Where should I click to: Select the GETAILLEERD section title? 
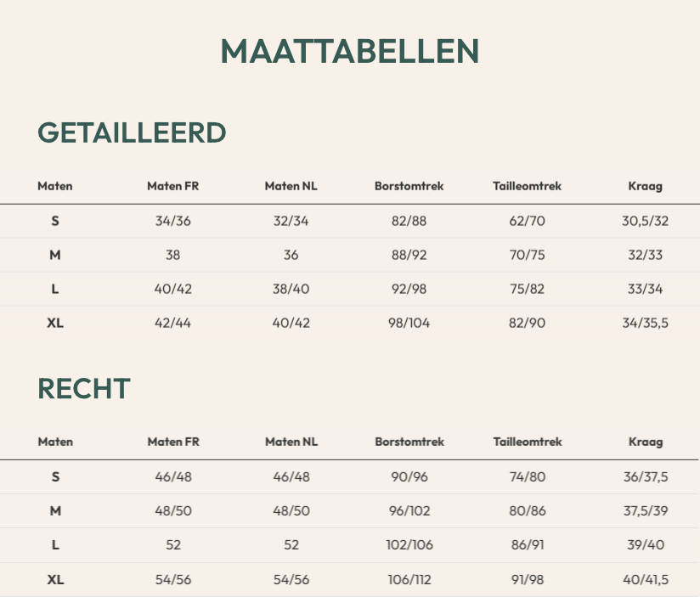(x=133, y=132)
